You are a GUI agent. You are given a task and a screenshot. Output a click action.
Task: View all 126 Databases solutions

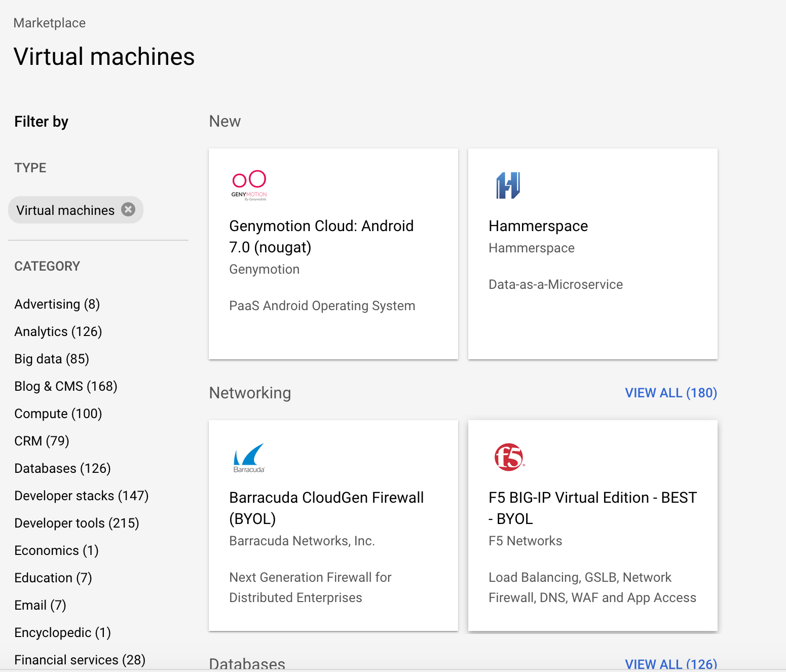671,664
